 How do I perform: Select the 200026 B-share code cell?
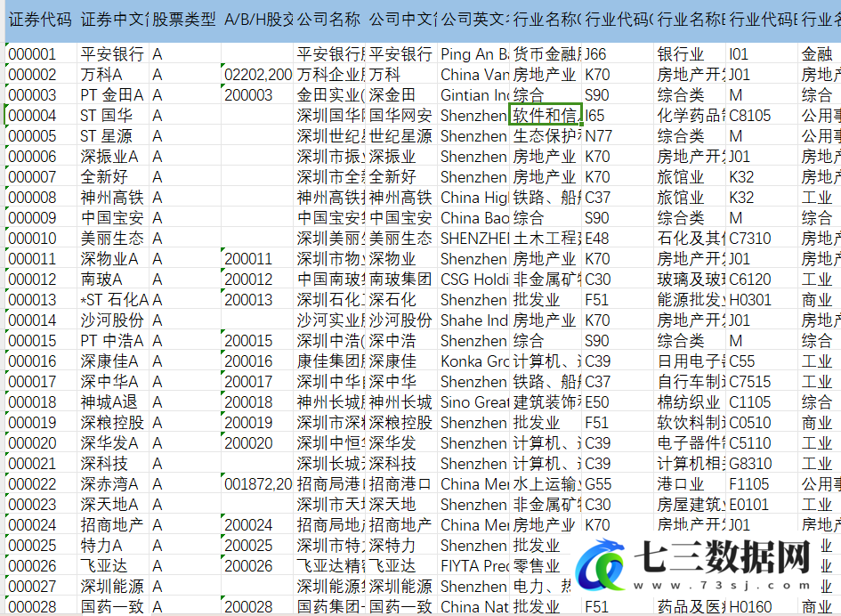coord(257,565)
